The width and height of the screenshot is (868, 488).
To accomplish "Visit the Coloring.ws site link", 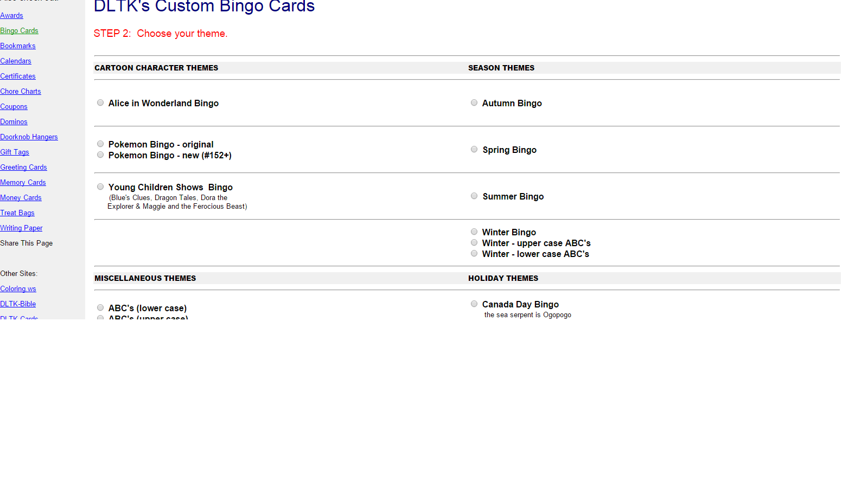I will 18,289.
